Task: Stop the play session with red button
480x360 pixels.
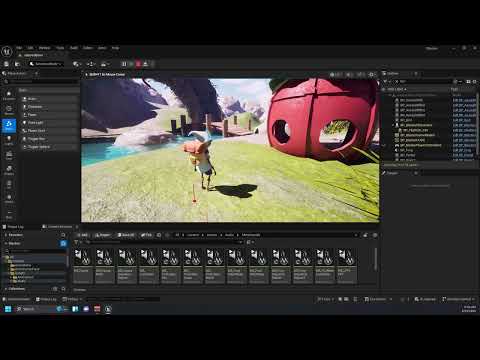Action: click(138, 64)
